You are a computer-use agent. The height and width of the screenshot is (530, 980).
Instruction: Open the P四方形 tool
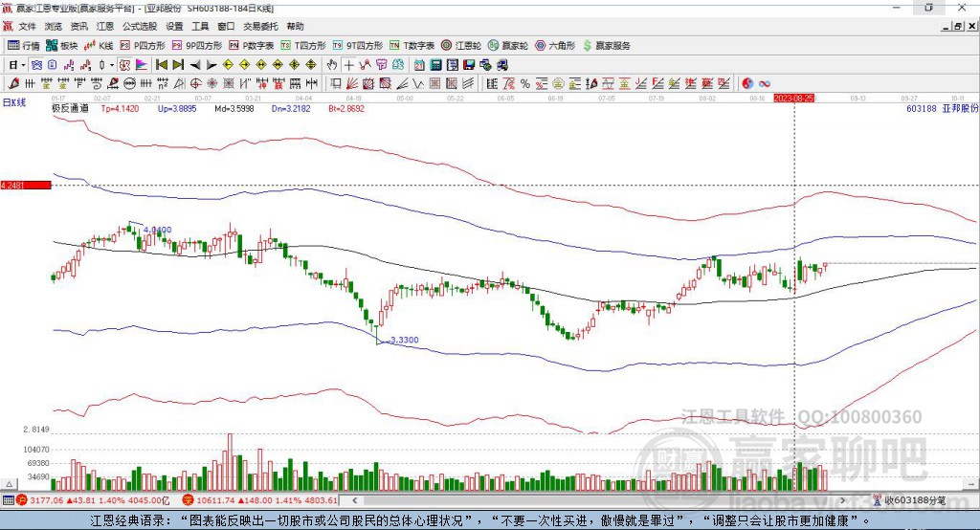(x=143, y=46)
